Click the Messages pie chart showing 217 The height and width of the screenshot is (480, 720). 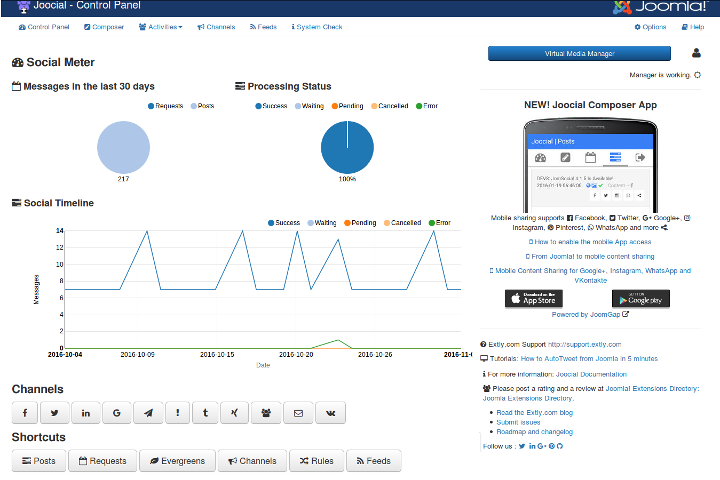pyautogui.click(x=124, y=147)
